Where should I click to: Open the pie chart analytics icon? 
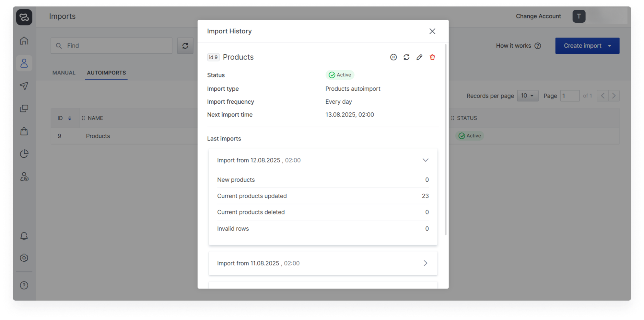24,154
